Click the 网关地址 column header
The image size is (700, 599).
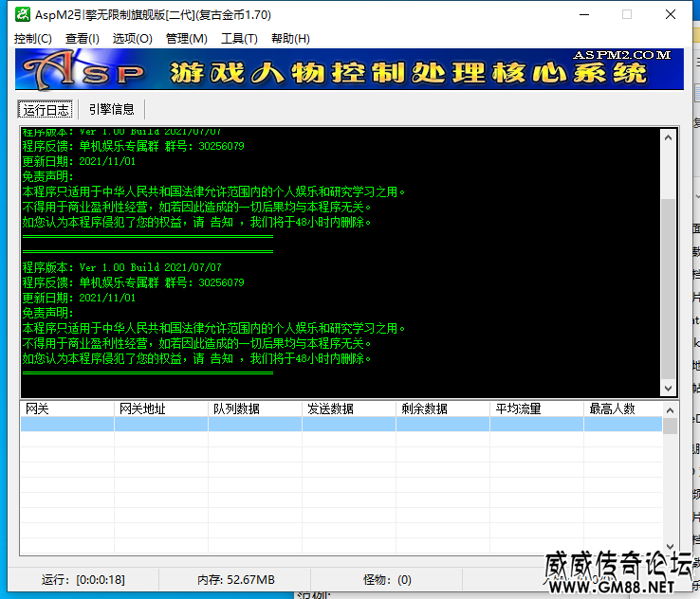[x=160, y=409]
